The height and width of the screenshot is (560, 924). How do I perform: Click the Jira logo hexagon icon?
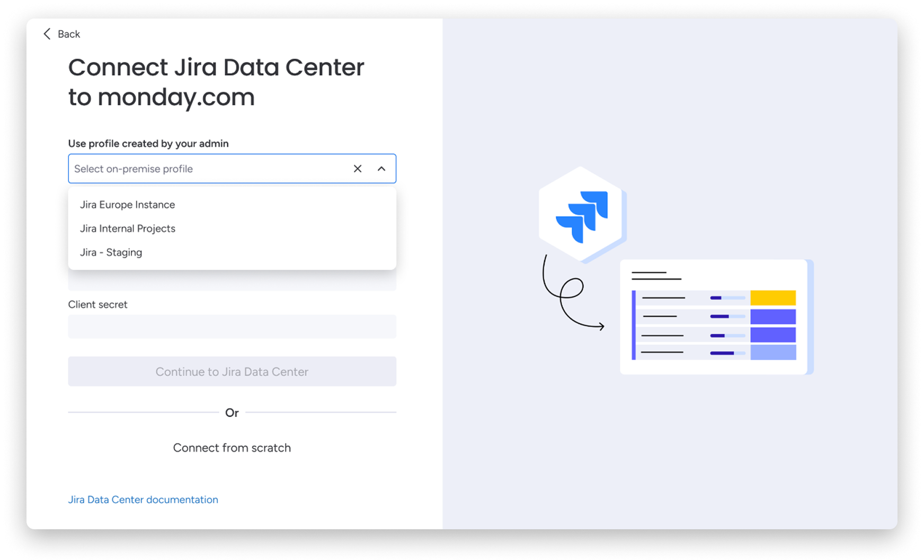coord(582,215)
